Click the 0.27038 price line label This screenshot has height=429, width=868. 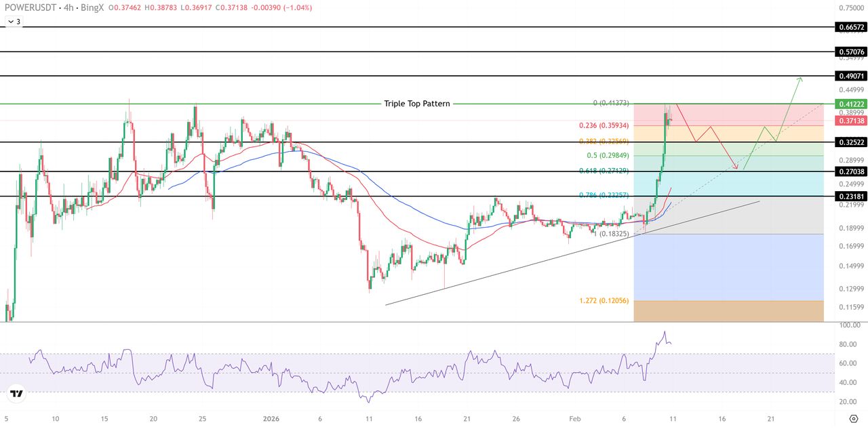pyautogui.click(x=851, y=171)
